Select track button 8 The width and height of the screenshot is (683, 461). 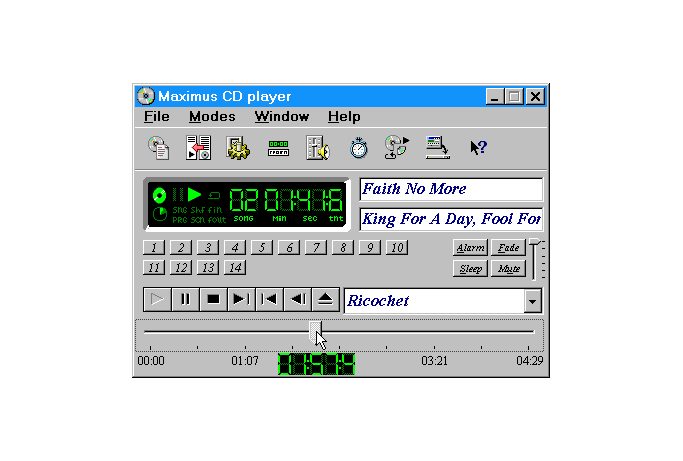pos(343,247)
